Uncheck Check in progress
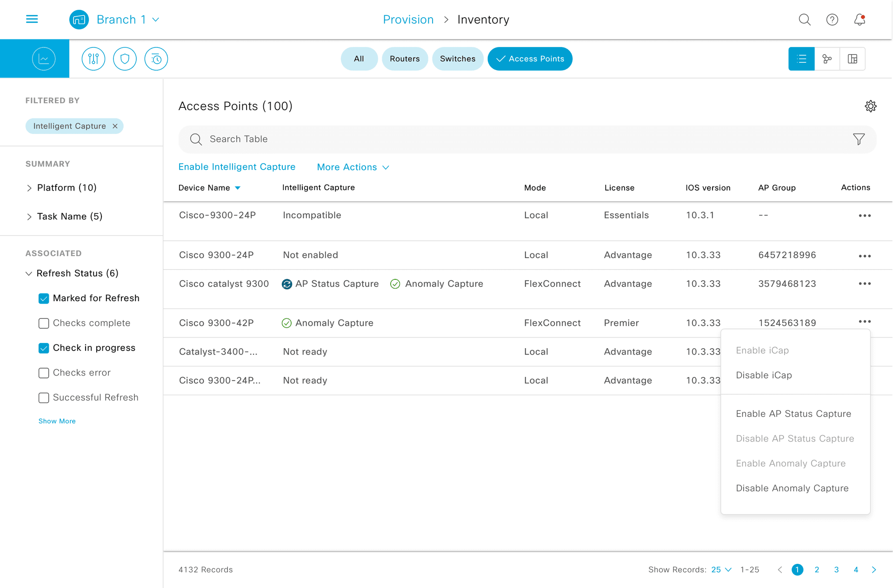Screen dimensions: 893x588 44,348
